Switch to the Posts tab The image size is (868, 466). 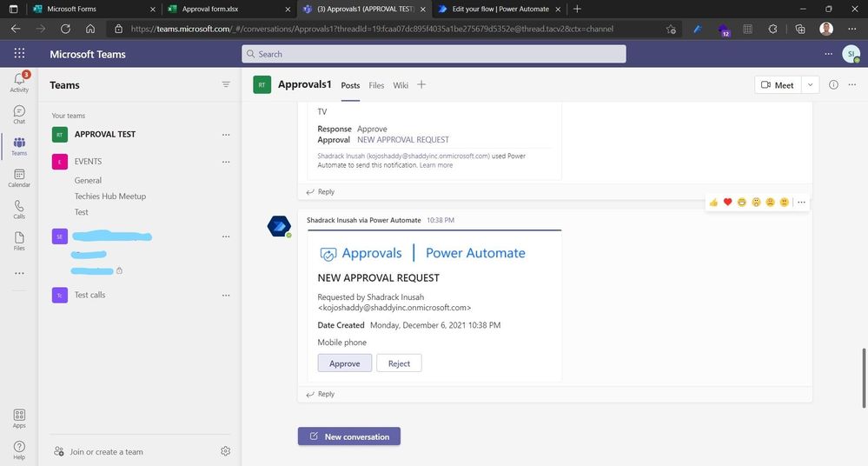350,85
